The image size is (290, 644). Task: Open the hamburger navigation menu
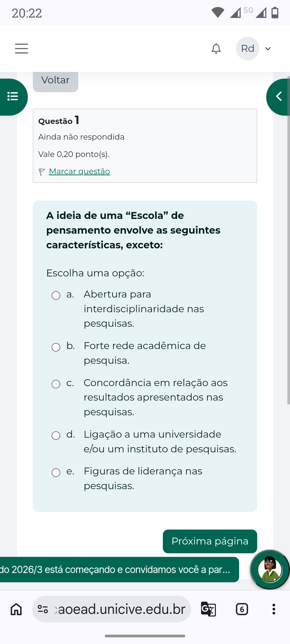coord(22,48)
